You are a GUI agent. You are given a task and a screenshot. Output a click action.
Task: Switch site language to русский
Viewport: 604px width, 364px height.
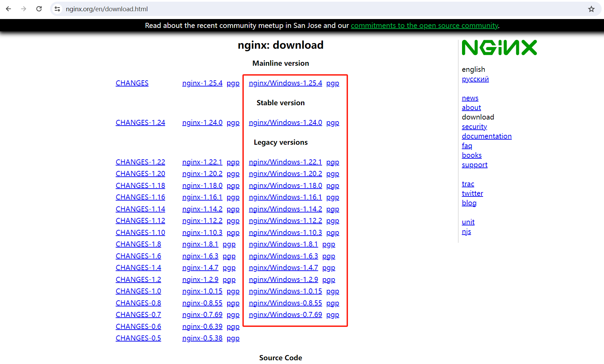[475, 79]
